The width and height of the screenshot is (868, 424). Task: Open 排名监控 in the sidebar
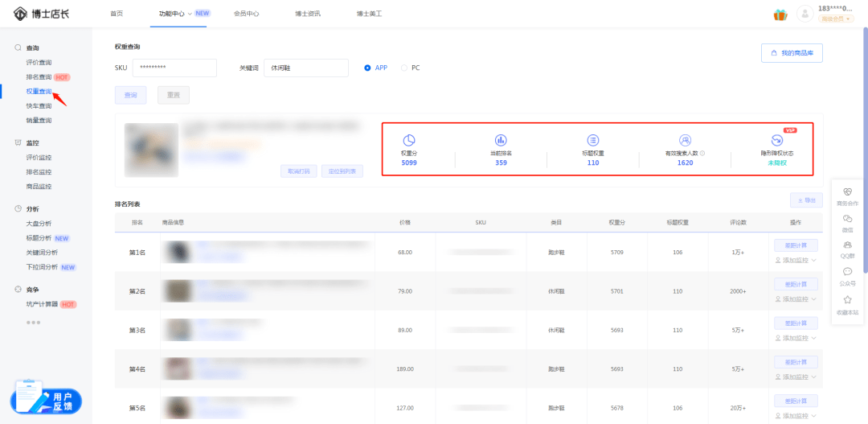tap(39, 172)
